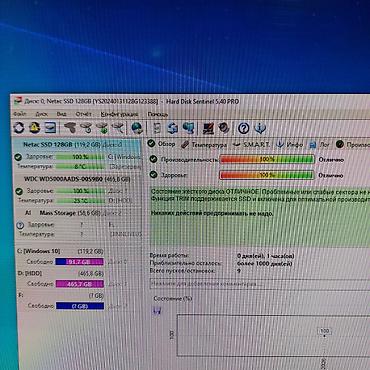Switch to the Обзор tab
Screen dimensions: 370x370
coord(161,144)
